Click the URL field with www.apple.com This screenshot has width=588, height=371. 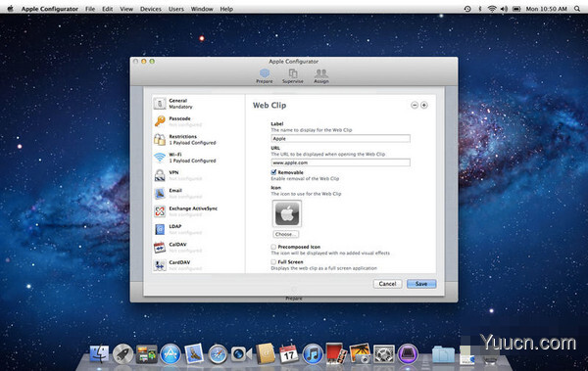click(x=340, y=162)
